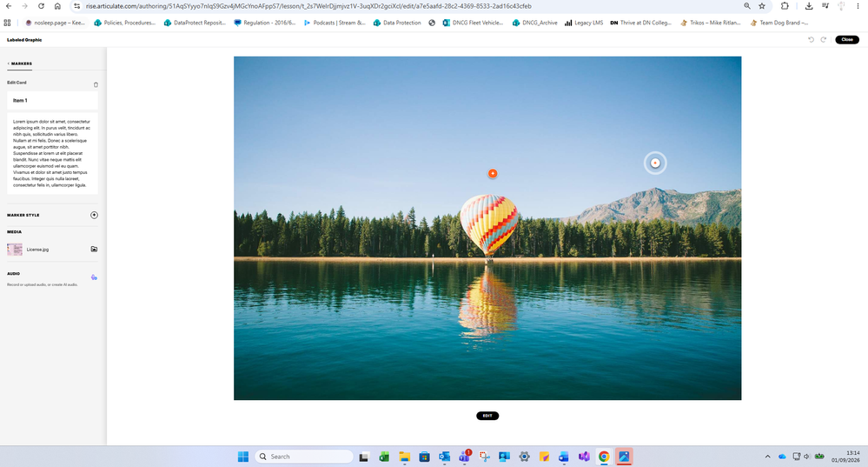Delete the card with the trash icon
The width and height of the screenshot is (868, 467).
point(96,84)
